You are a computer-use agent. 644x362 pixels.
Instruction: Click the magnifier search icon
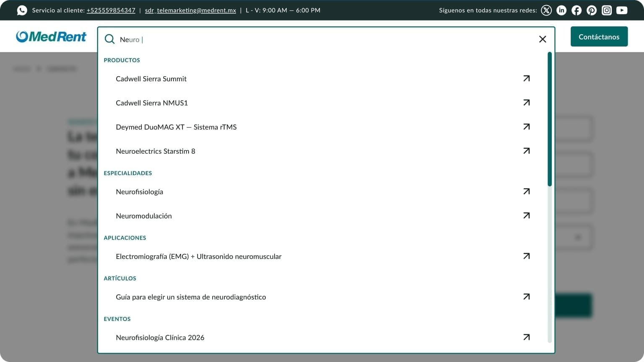[x=109, y=39]
